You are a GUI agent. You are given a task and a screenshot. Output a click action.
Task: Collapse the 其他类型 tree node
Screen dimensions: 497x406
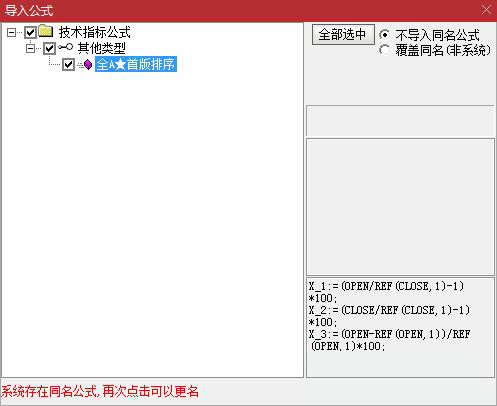[30, 49]
